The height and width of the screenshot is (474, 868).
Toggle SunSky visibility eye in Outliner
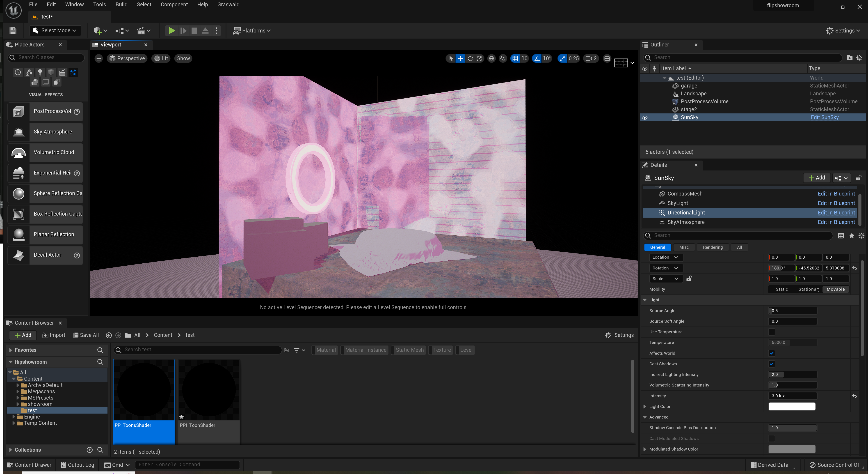(645, 118)
